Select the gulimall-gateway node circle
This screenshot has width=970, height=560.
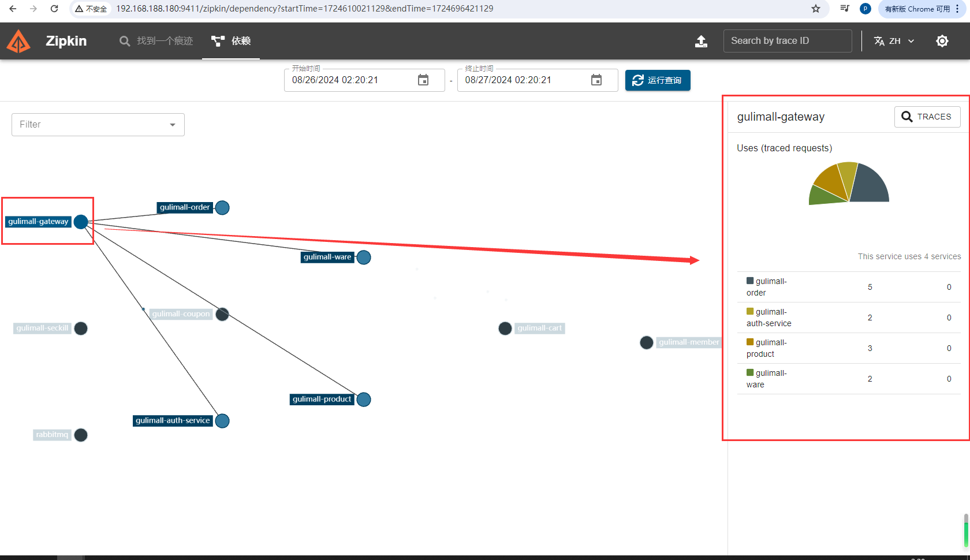coord(81,222)
